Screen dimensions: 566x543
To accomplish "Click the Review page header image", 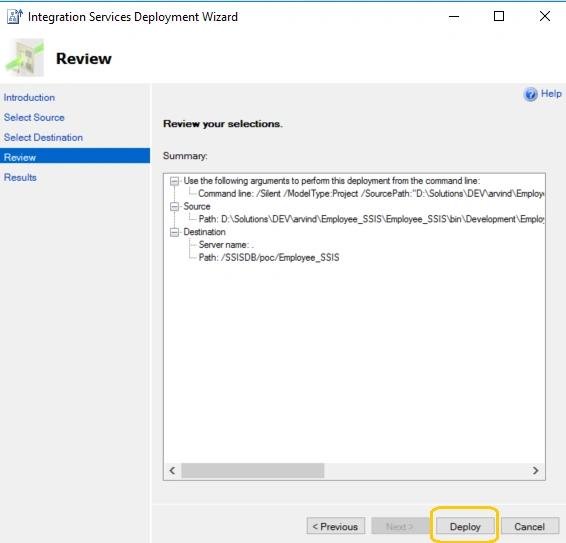I will pos(25,58).
